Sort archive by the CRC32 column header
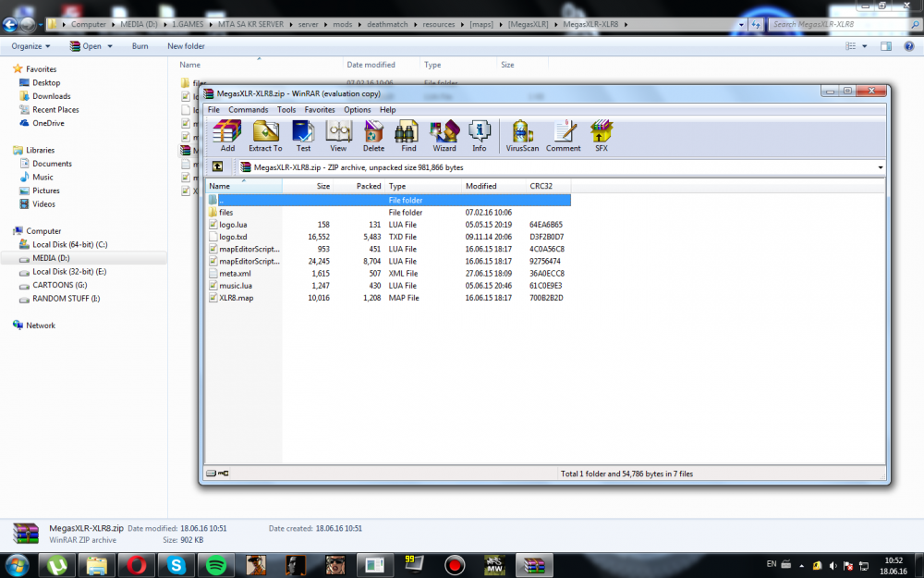The image size is (924, 578). (548, 186)
